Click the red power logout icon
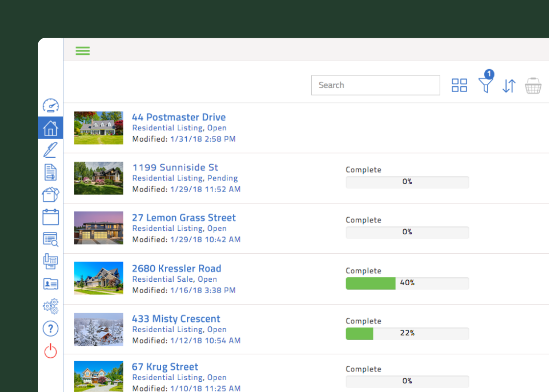The width and height of the screenshot is (549, 392). pyautogui.click(x=50, y=351)
